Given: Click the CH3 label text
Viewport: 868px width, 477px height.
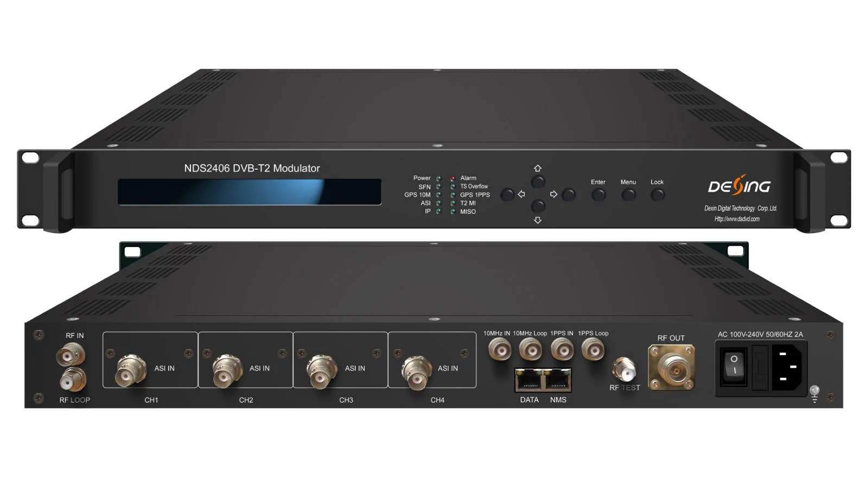Looking at the screenshot, I should 346,400.
